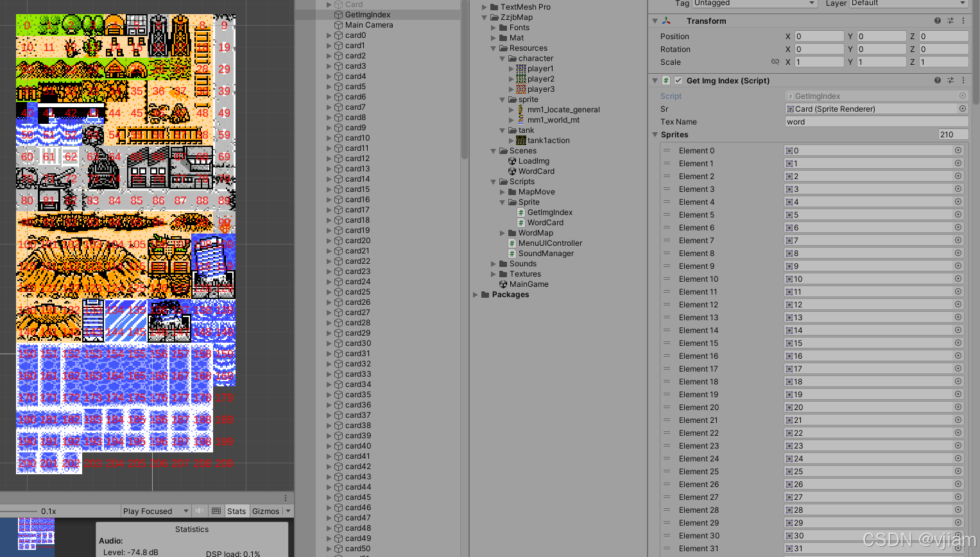This screenshot has width=980, height=557.
Task: Click the Gizmos button
Action: (266, 511)
